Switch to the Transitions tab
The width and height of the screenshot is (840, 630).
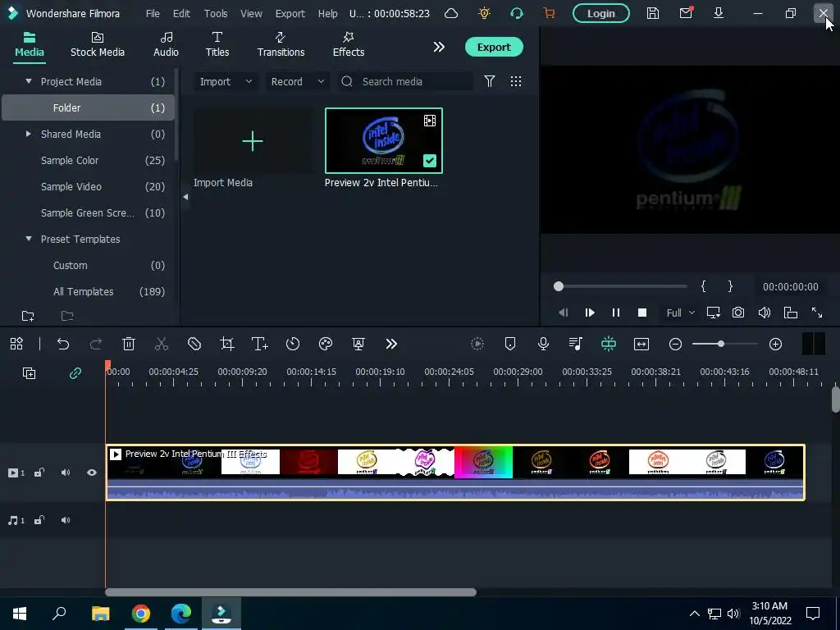coord(281,44)
